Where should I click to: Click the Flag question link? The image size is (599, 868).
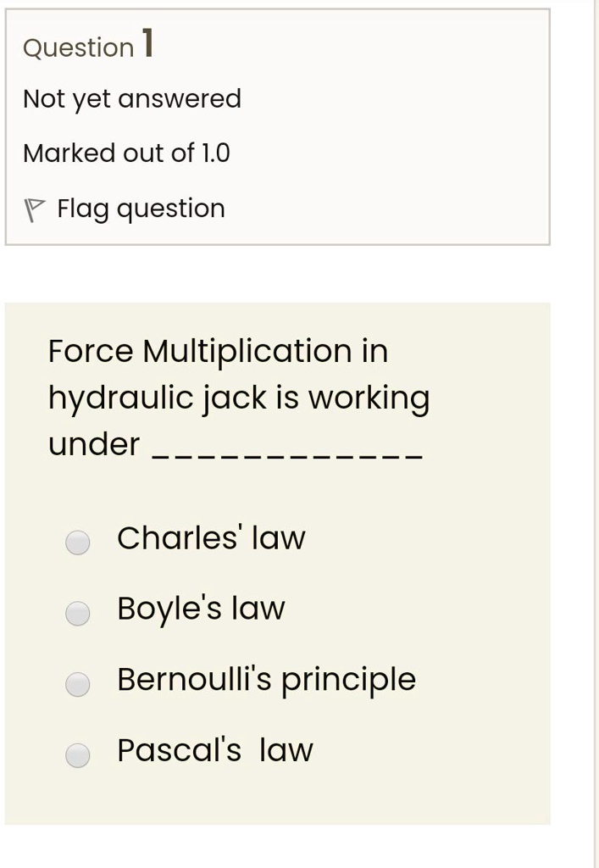point(140,208)
